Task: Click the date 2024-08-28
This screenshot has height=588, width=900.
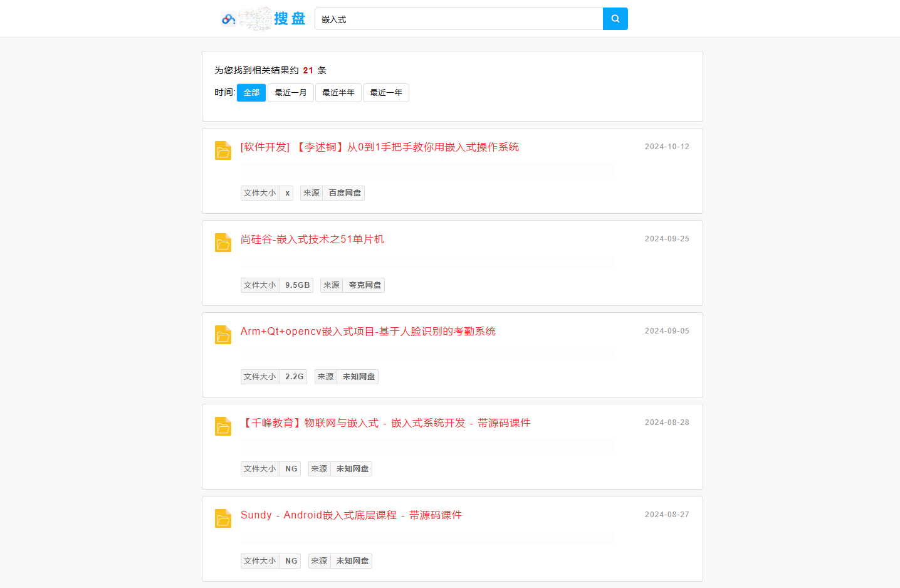Action: click(x=667, y=423)
